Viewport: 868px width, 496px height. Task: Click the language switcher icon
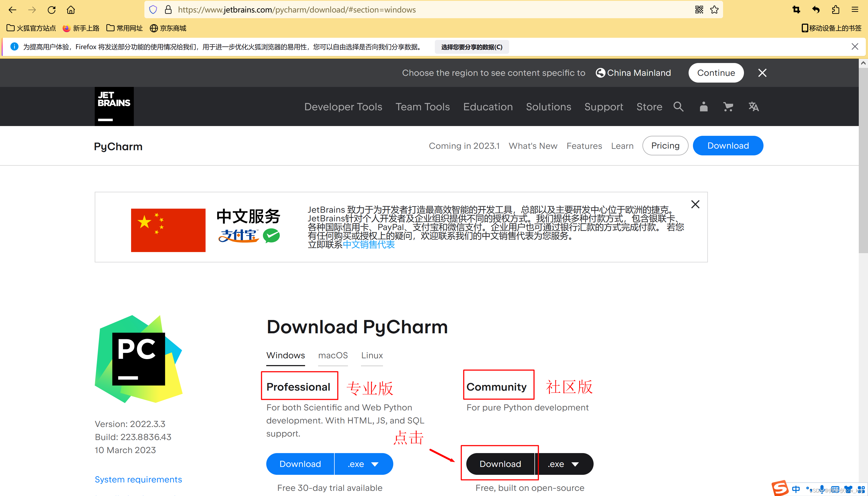pos(753,106)
